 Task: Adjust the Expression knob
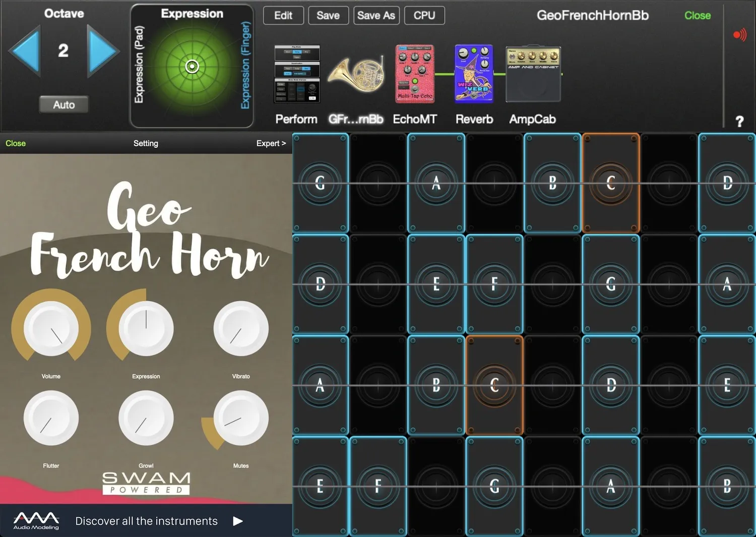pos(146,329)
